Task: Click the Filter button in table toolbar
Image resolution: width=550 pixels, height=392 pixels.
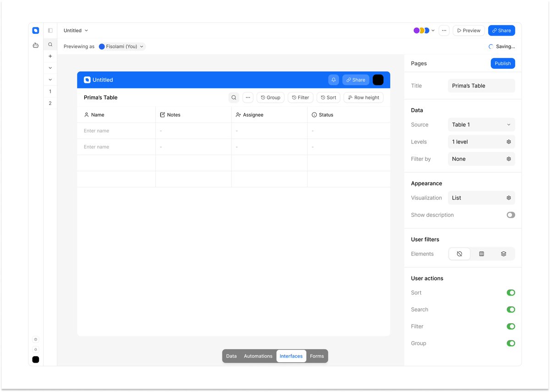Action: pyautogui.click(x=301, y=98)
